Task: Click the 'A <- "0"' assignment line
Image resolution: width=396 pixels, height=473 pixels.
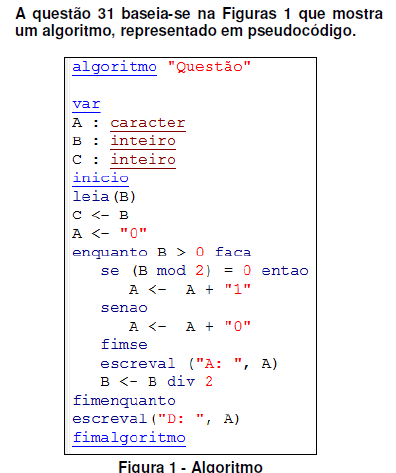Action: point(109,233)
